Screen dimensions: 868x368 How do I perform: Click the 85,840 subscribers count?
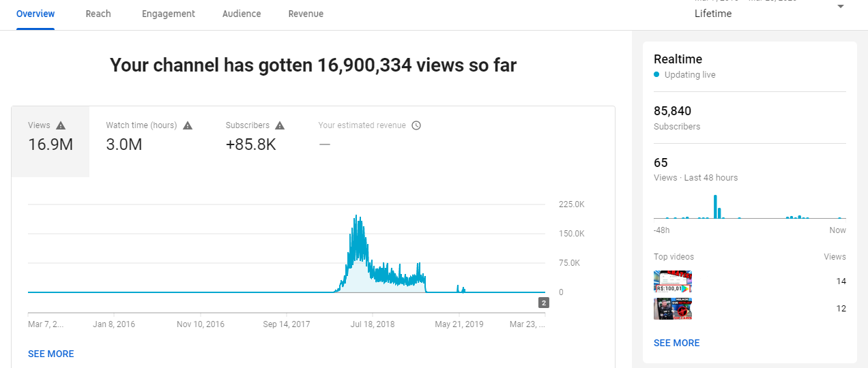(x=673, y=111)
